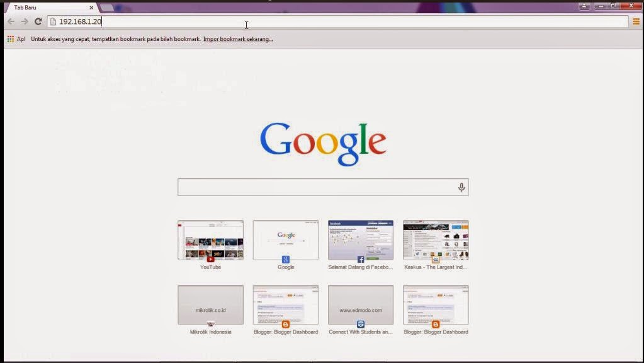Maximize the Chrome window
This screenshot has width=644, height=363.
click(613, 6)
